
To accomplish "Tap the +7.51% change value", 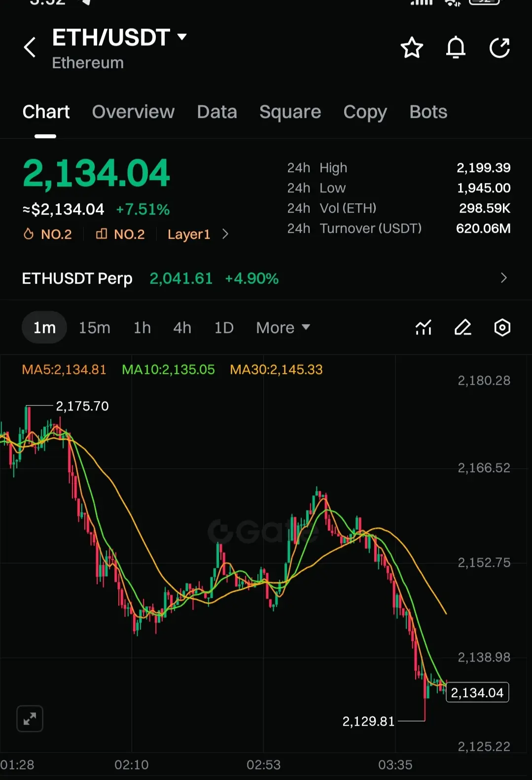I will tap(143, 209).
